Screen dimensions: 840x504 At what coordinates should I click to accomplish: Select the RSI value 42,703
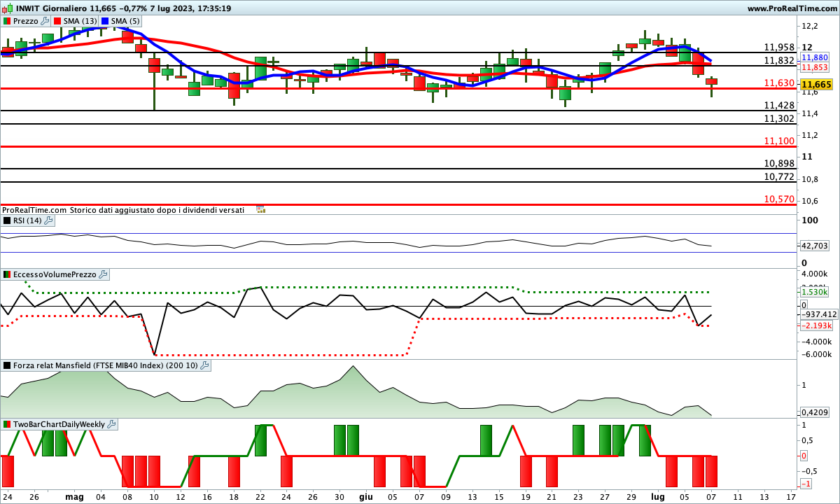[x=814, y=246]
